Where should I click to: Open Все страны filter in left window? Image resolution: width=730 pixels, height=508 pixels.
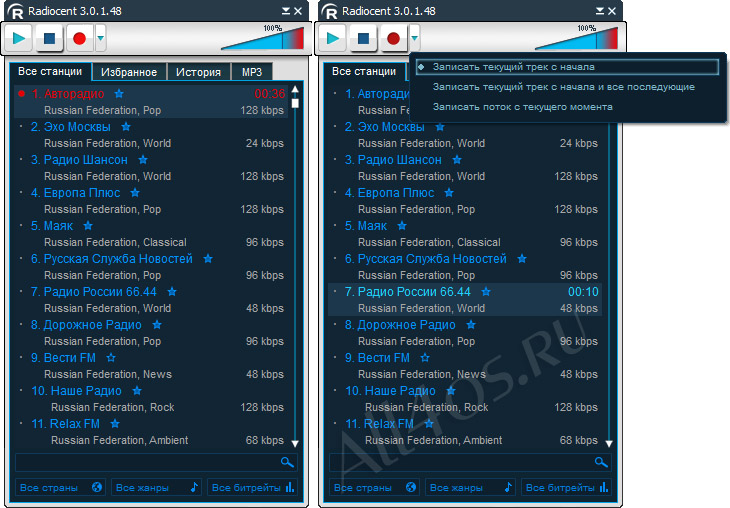tap(61, 488)
